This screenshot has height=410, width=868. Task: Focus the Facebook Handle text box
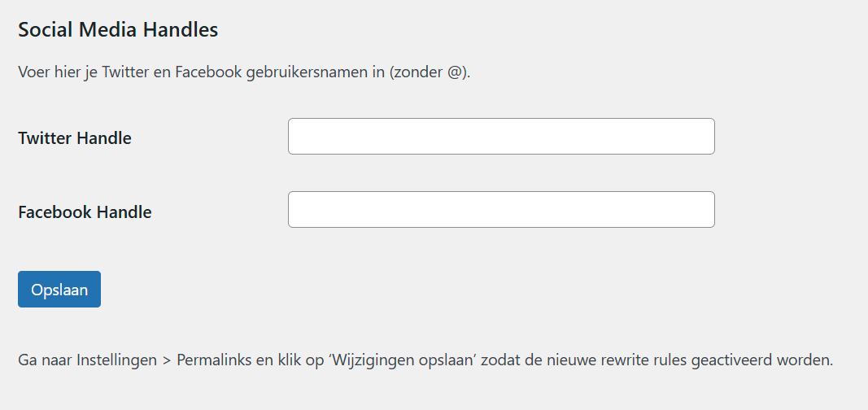pyautogui.click(x=501, y=210)
